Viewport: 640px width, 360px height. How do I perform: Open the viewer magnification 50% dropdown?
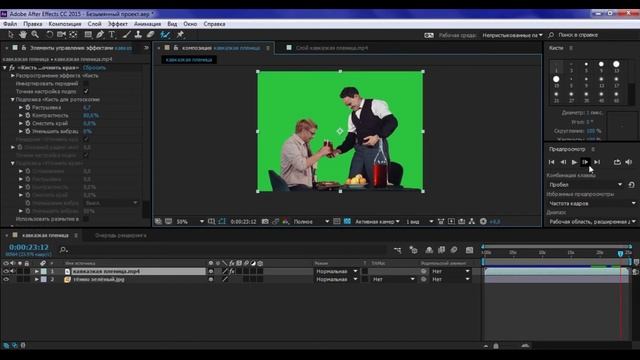coord(190,221)
